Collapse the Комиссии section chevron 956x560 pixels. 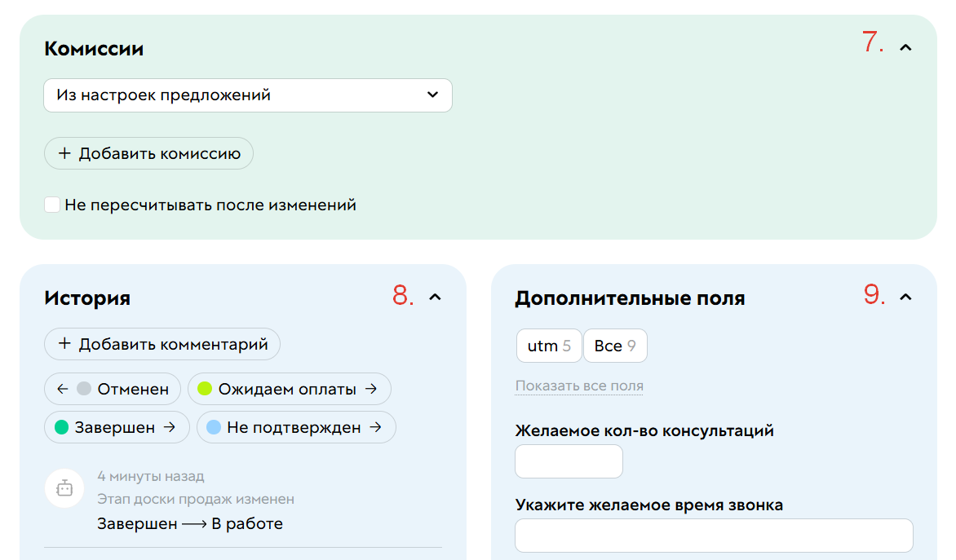click(905, 47)
